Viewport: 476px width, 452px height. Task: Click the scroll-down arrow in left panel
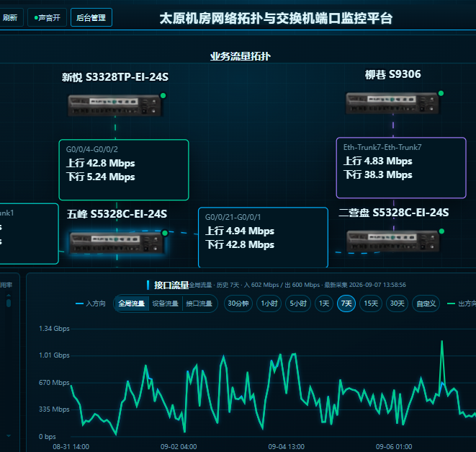click(9, 435)
